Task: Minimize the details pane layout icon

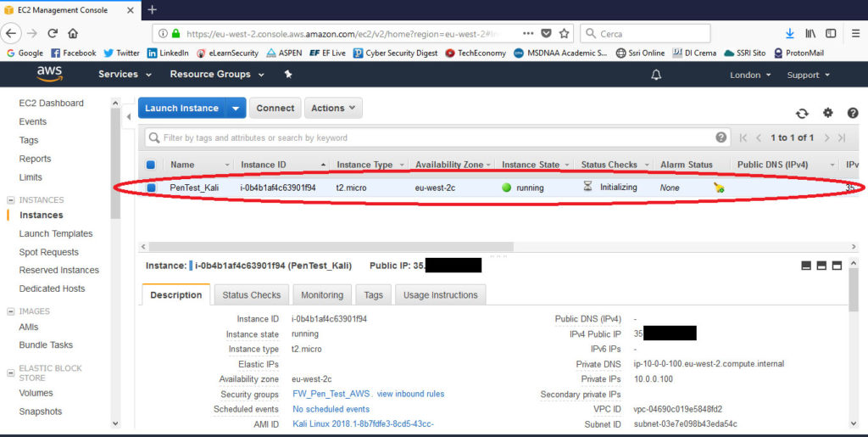Action: coord(806,266)
